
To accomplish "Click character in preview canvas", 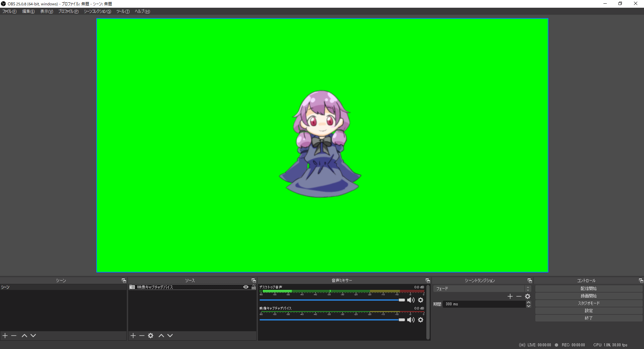I will [320, 144].
